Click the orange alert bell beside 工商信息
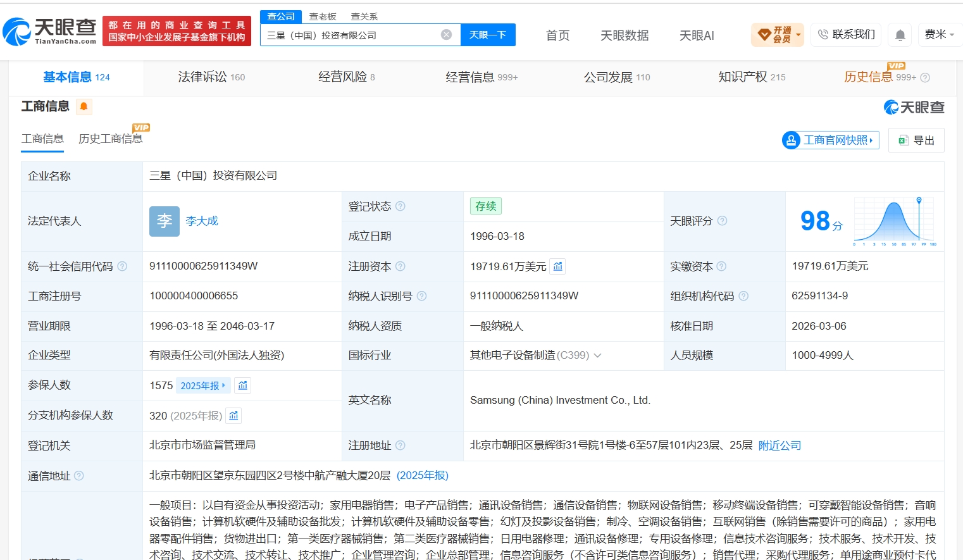 [x=84, y=106]
